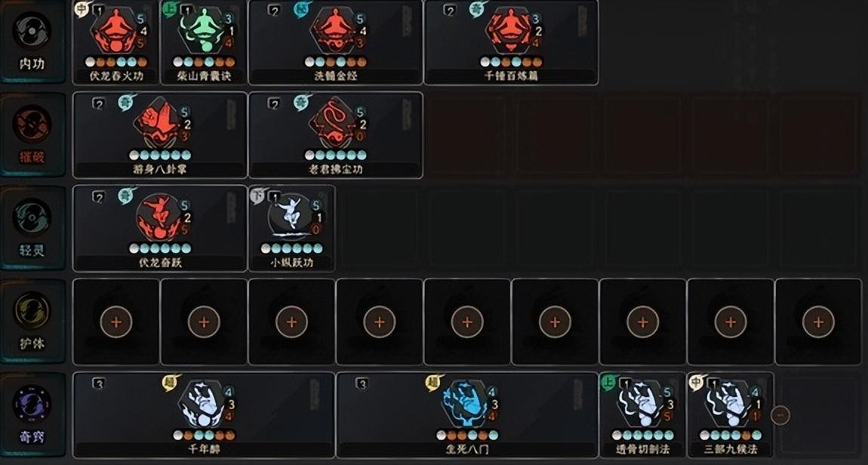Select the 奇窍 category icon
This screenshot has width=868, height=465.
tap(32, 404)
